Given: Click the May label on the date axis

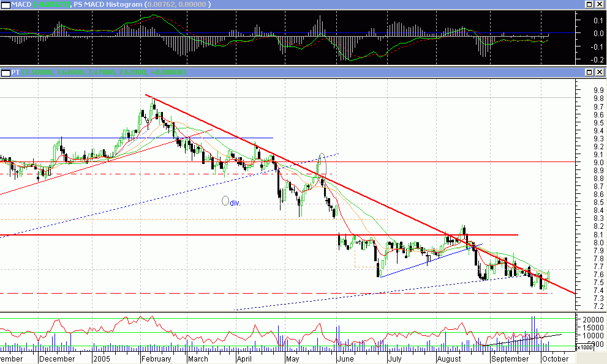Looking at the screenshot, I should [x=293, y=359].
